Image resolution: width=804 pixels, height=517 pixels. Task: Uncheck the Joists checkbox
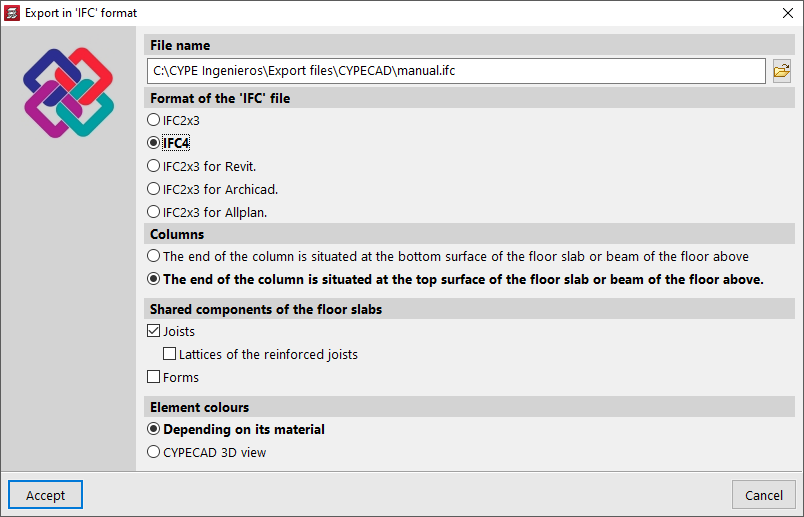153,331
